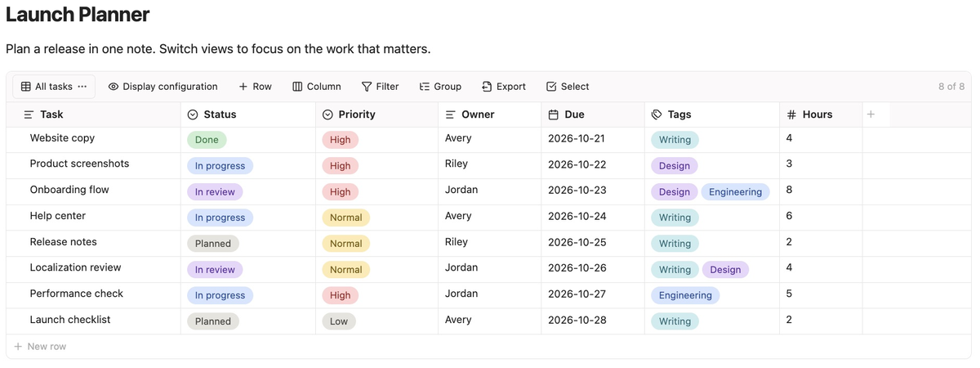
Task: Click the Select checkbox icon in toolbar
Action: (551, 87)
